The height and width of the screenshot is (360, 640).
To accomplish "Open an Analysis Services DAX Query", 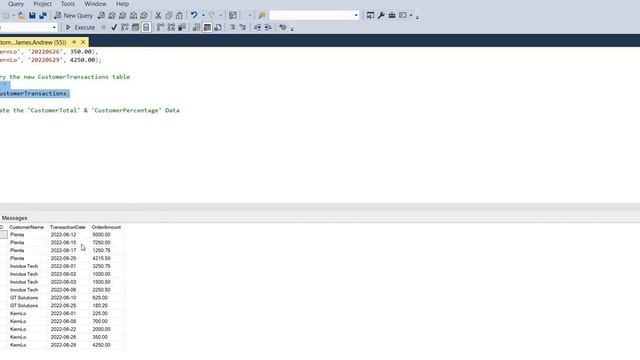I will click(x=144, y=16).
